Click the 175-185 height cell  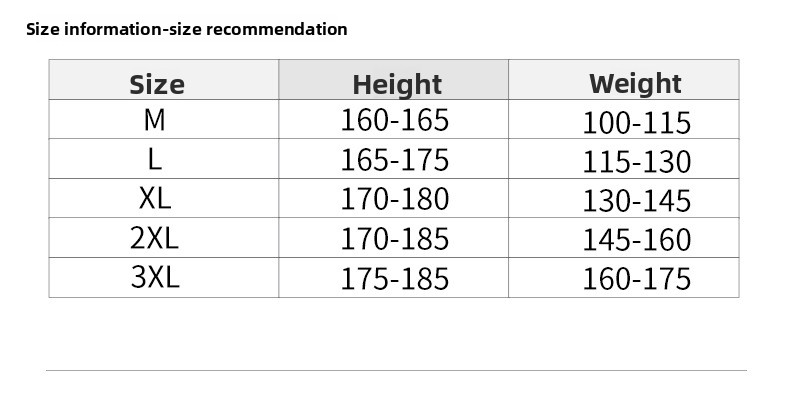(395, 278)
